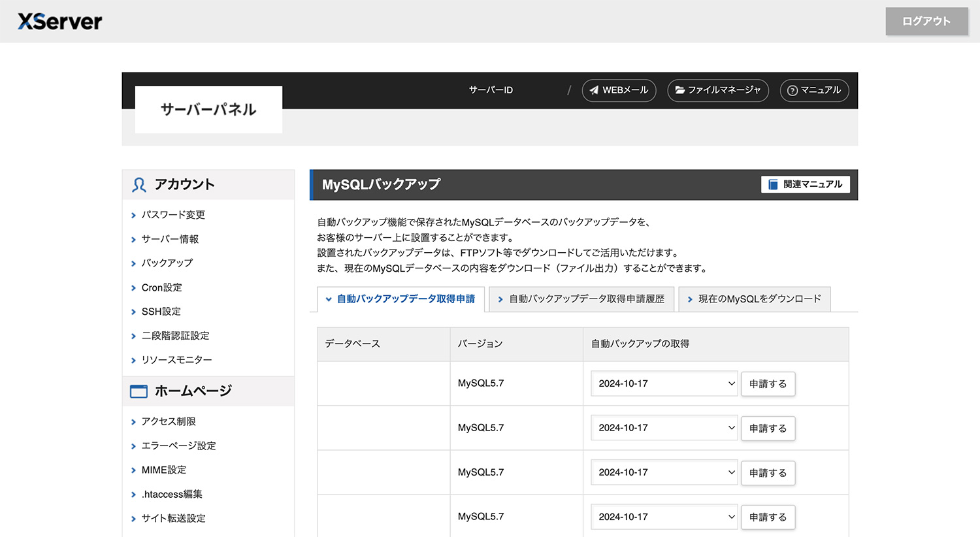Screen dimensions: 980x537
Task: Click the XServer logo
Action: point(60,22)
